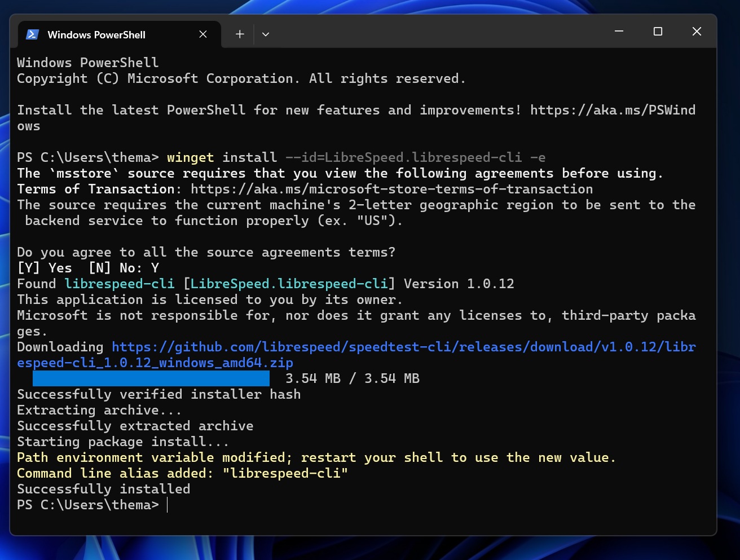
Task: Click the cursor at the last prompt line
Action: tap(168, 505)
